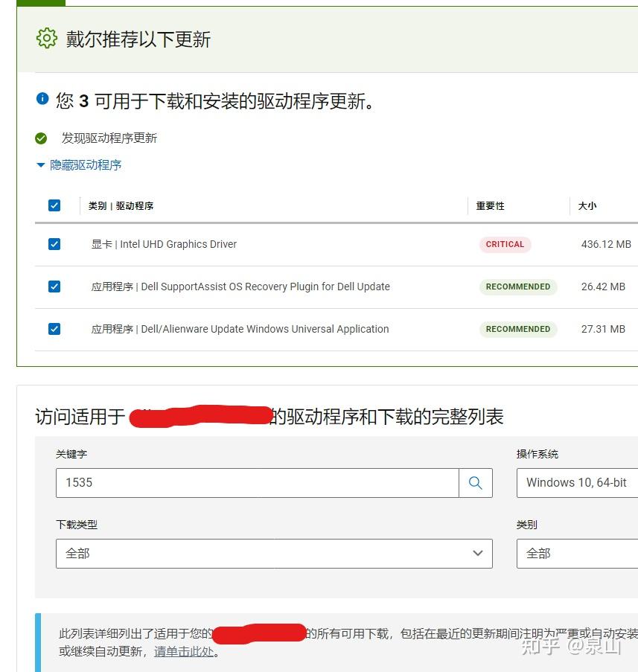
Task: Click the CRITICAL badge on Intel UHD row
Action: (505, 244)
